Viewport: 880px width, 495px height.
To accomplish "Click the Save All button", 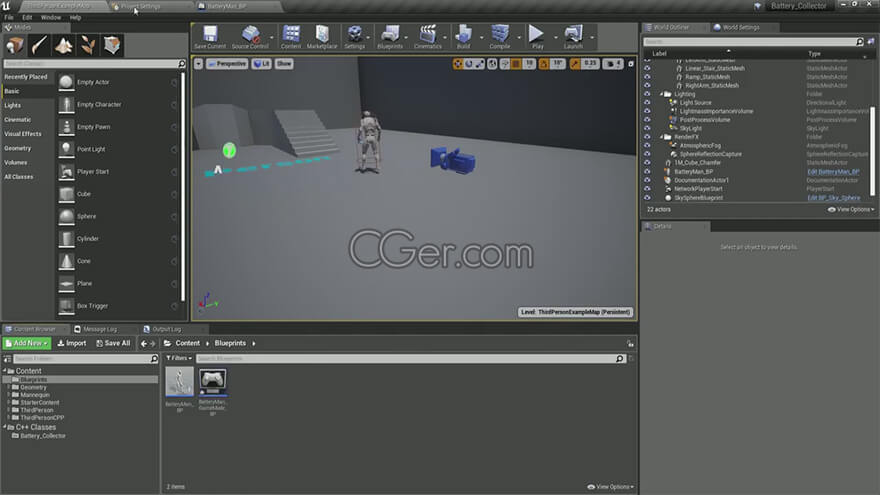I will (113, 343).
